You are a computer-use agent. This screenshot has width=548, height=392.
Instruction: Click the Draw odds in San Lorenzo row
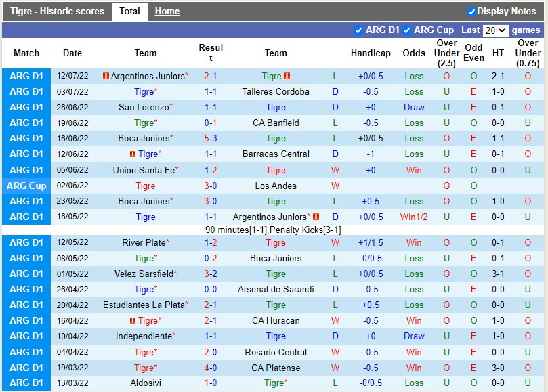414,107
